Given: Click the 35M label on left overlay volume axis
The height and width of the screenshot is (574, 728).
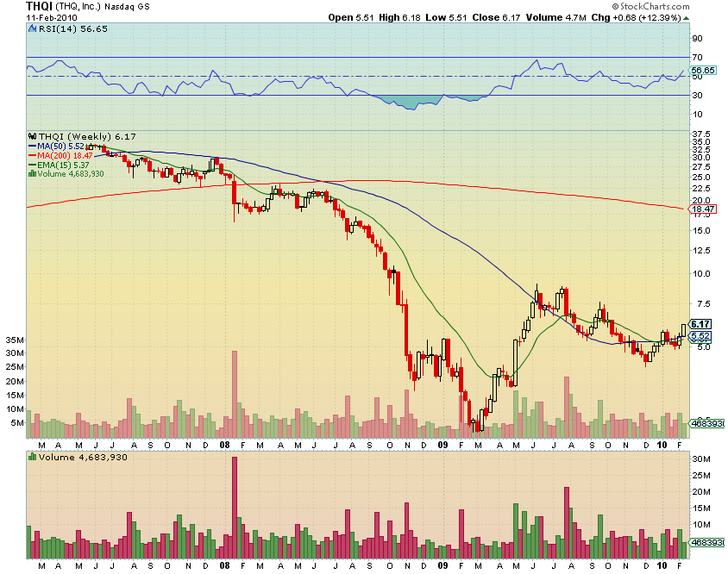Looking at the screenshot, I should [x=15, y=340].
